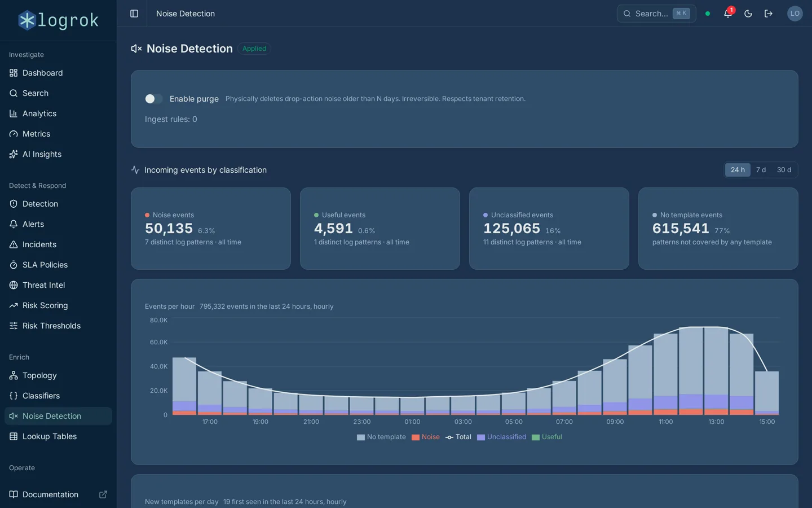Click the Classifiers braces icon
The height and width of the screenshot is (508, 812).
14,396
